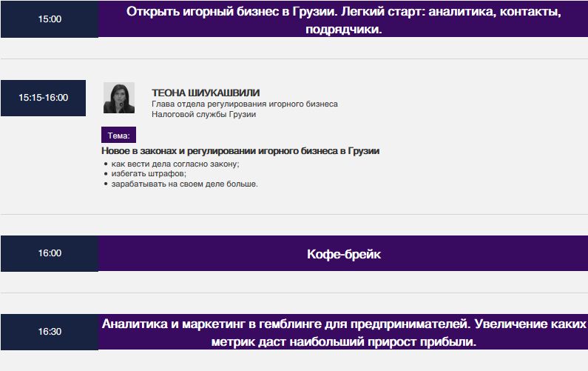This screenshot has width=588, height=371.
Task: Open the analytics and marketing session header
Action: tap(343, 332)
